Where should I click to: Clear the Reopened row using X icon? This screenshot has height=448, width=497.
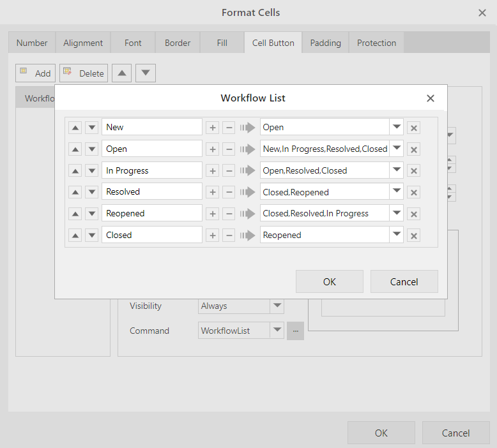tap(414, 214)
